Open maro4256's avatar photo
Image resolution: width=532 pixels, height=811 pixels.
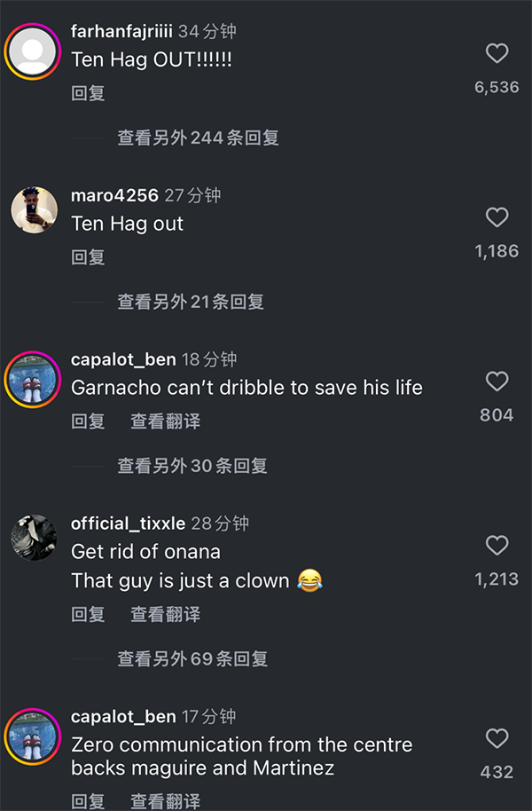pos(33,213)
